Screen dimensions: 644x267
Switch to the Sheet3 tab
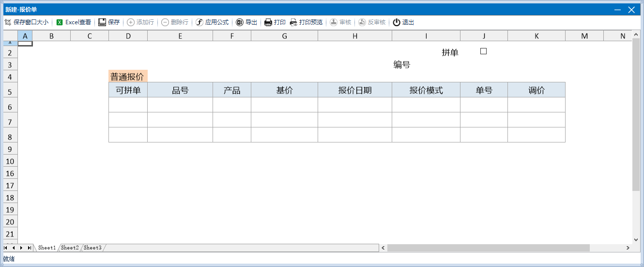92,248
